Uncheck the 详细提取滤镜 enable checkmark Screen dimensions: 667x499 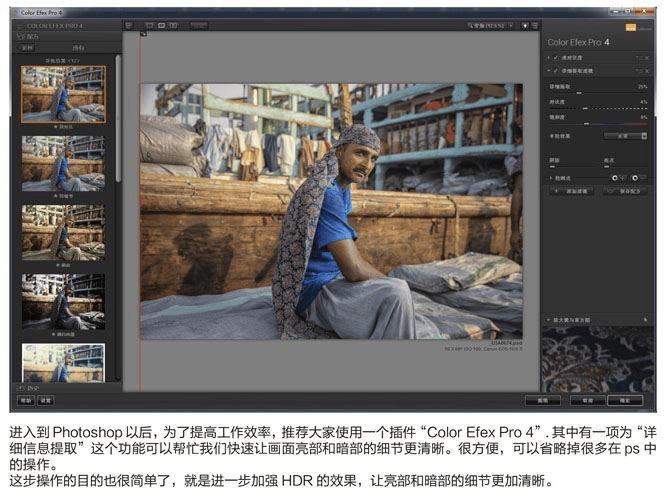(556, 71)
